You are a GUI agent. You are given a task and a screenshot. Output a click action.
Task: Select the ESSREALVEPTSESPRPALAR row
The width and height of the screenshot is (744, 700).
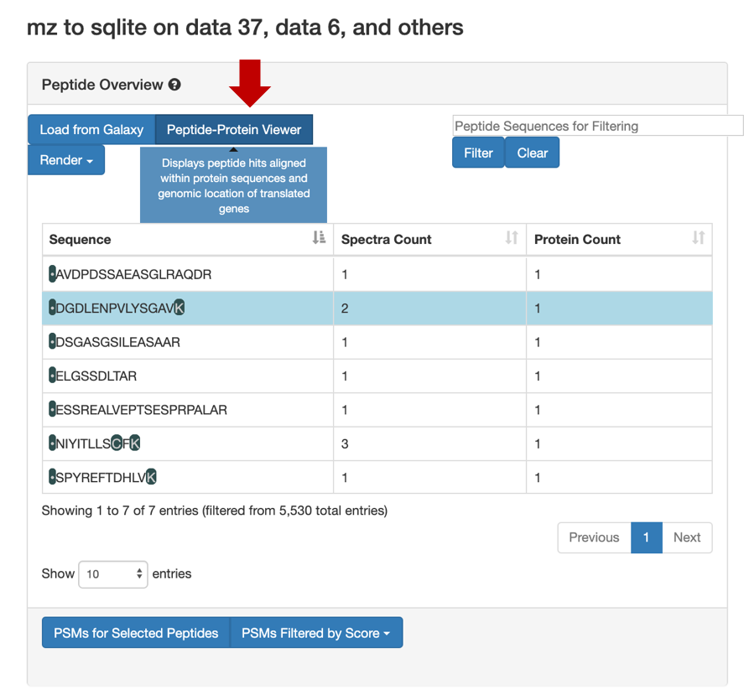coord(377,409)
